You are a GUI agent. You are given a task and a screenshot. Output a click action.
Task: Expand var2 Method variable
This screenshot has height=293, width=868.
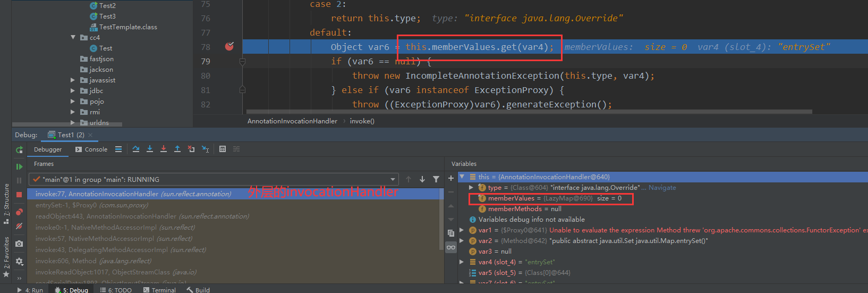tap(462, 241)
